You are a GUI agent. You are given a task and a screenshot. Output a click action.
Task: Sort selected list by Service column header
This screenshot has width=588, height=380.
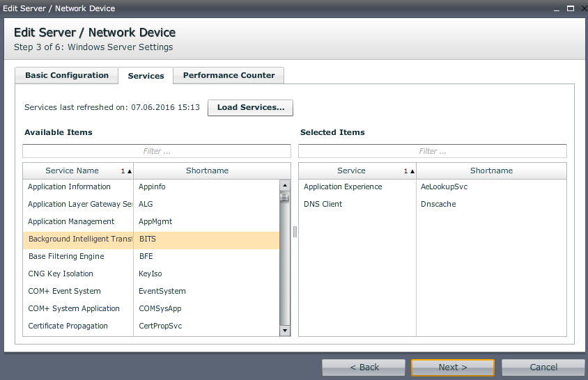(x=351, y=171)
